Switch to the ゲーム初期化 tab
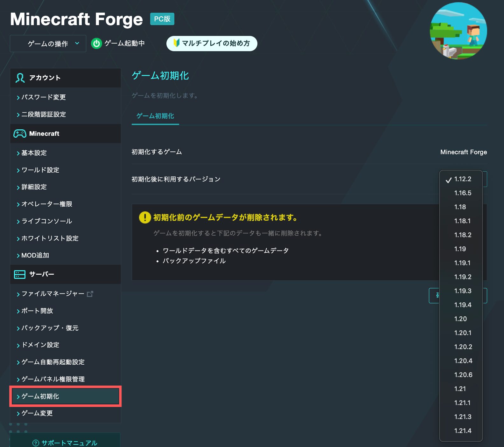The width and height of the screenshot is (504, 447). [155, 116]
